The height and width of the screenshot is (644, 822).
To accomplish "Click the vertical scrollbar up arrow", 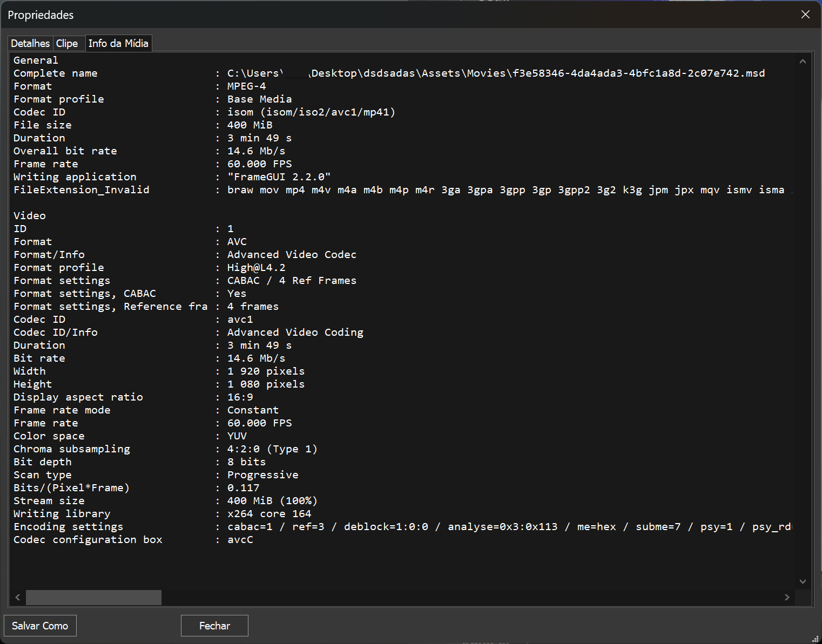I will [803, 62].
